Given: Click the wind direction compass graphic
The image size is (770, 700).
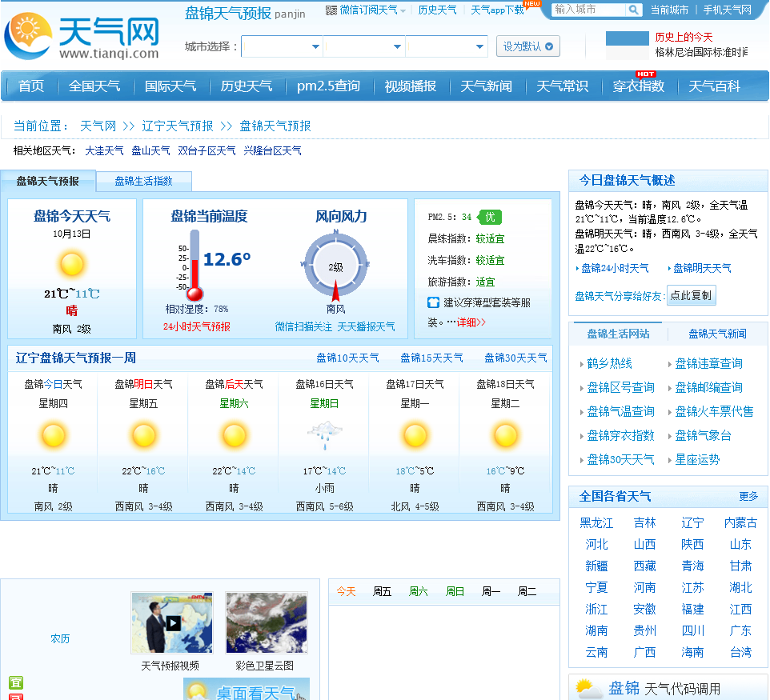Looking at the screenshot, I should point(336,266).
